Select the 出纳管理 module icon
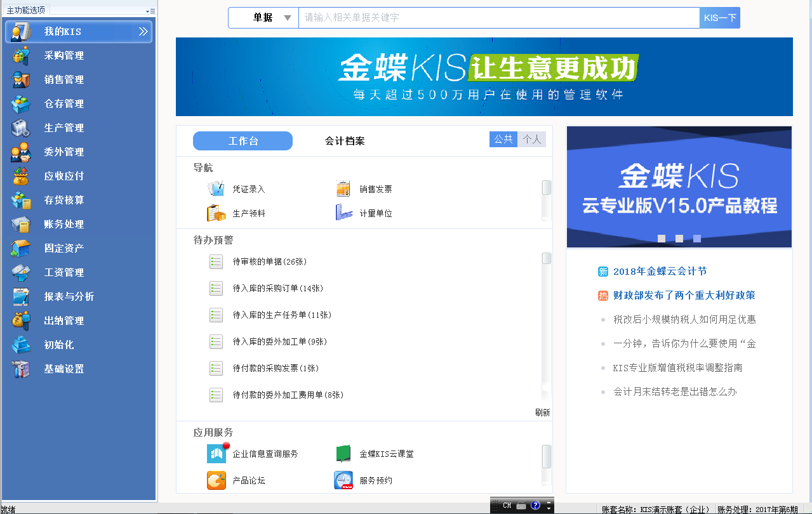Viewport: 812px width, 514px height. pyautogui.click(x=21, y=320)
